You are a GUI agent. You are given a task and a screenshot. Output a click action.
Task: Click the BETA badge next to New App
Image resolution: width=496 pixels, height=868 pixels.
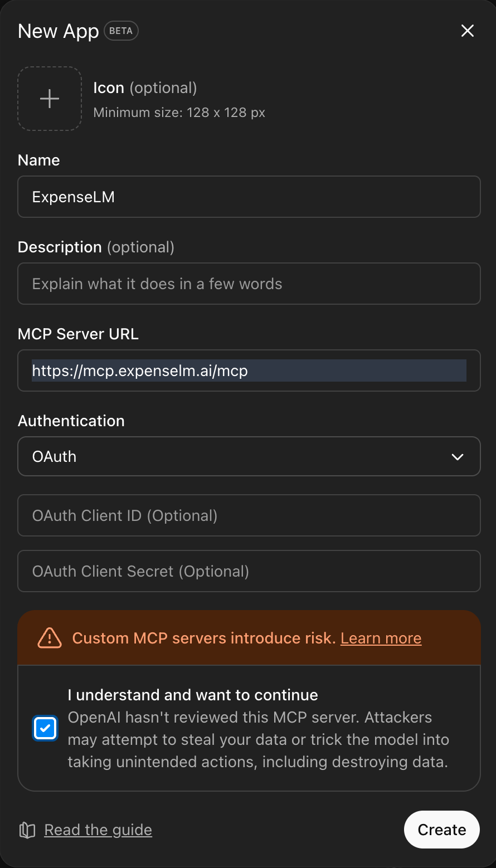pyautogui.click(x=121, y=31)
